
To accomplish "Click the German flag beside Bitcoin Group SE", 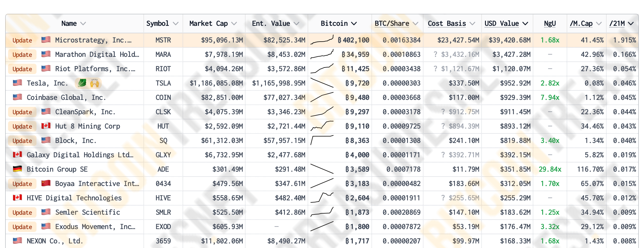I will pos(18,169).
